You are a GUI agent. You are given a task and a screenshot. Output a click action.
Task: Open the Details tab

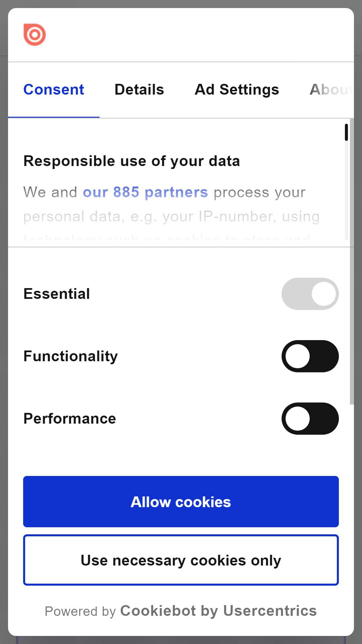point(139,90)
